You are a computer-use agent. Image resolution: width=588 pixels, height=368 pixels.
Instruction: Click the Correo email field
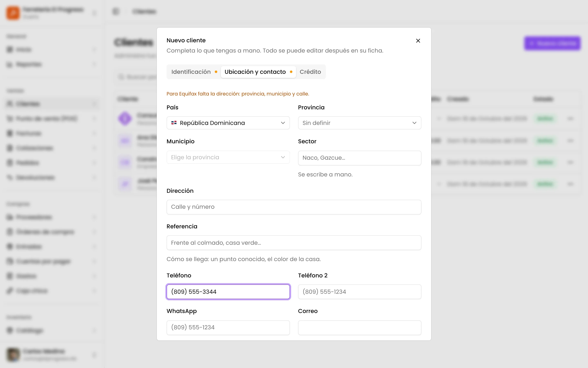click(x=360, y=328)
